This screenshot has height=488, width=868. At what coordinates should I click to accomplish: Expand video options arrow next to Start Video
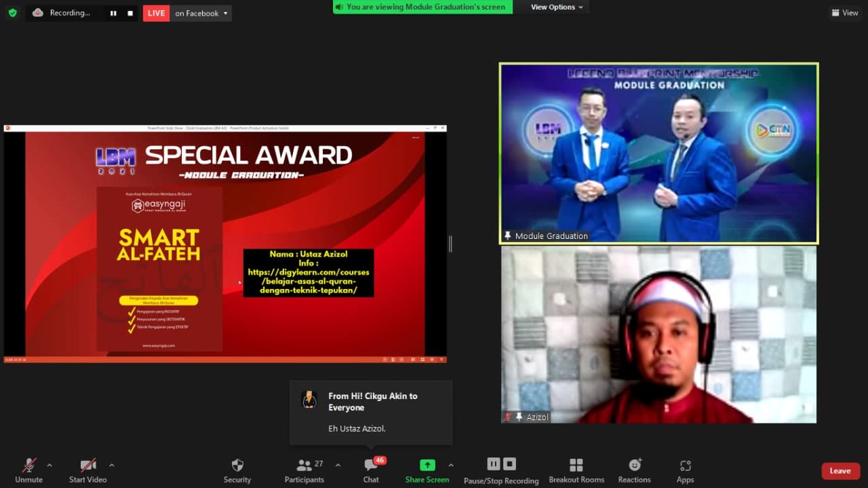(x=112, y=466)
